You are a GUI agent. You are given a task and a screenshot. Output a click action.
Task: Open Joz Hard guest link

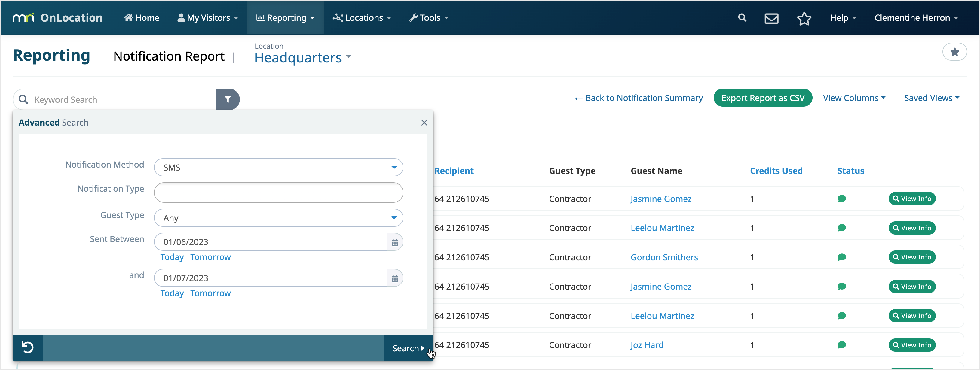click(647, 345)
